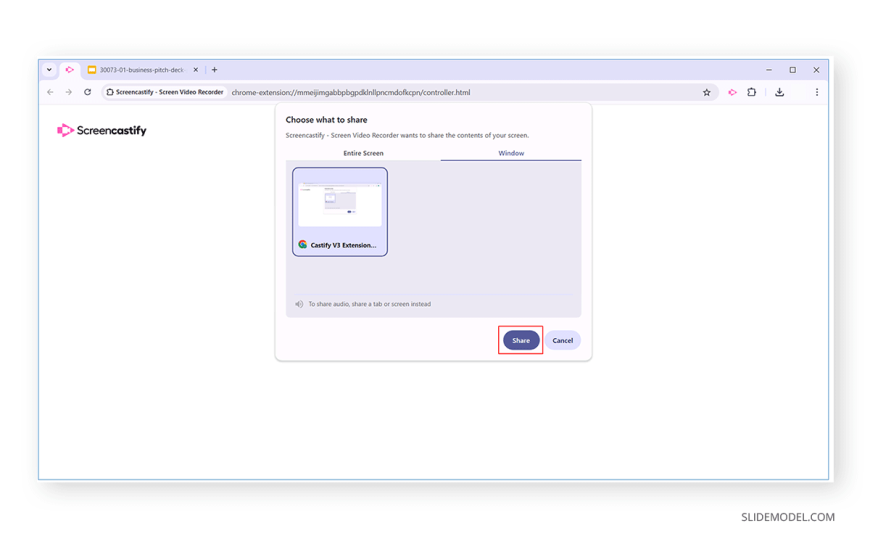Click the 'To share audio, share a tab' note

[370, 304]
